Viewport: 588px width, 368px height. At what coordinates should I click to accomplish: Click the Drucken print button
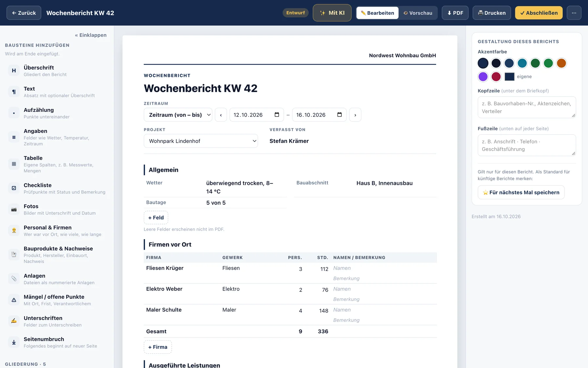(492, 13)
